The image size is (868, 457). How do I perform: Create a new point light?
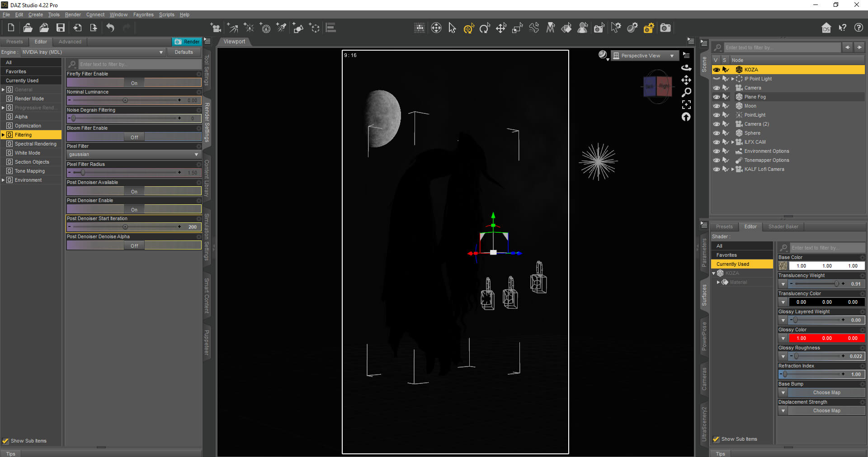pos(249,28)
